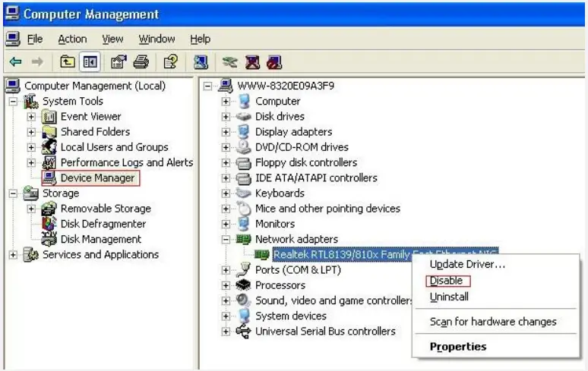Expand the Keyboards category

(226, 193)
